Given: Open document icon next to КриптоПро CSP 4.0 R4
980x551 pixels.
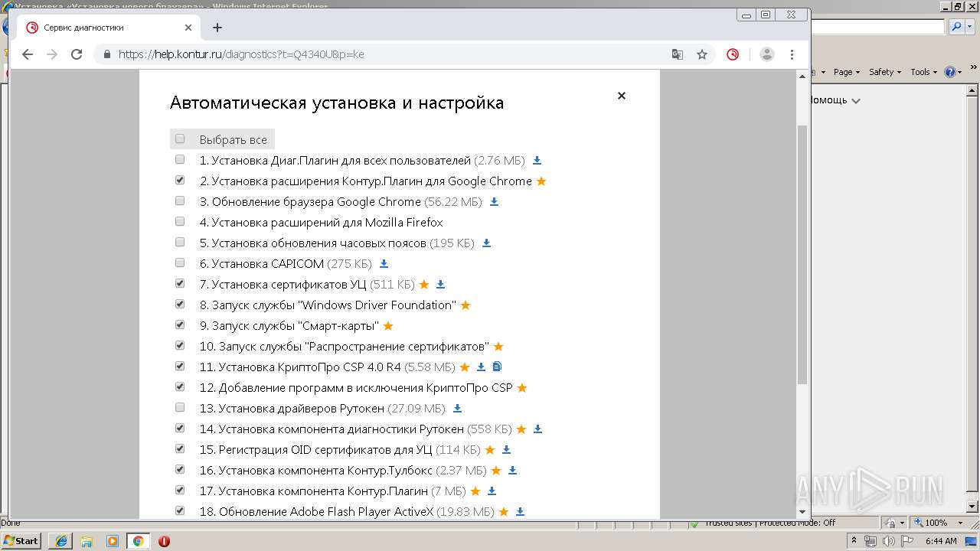Looking at the screenshot, I should click(x=497, y=367).
